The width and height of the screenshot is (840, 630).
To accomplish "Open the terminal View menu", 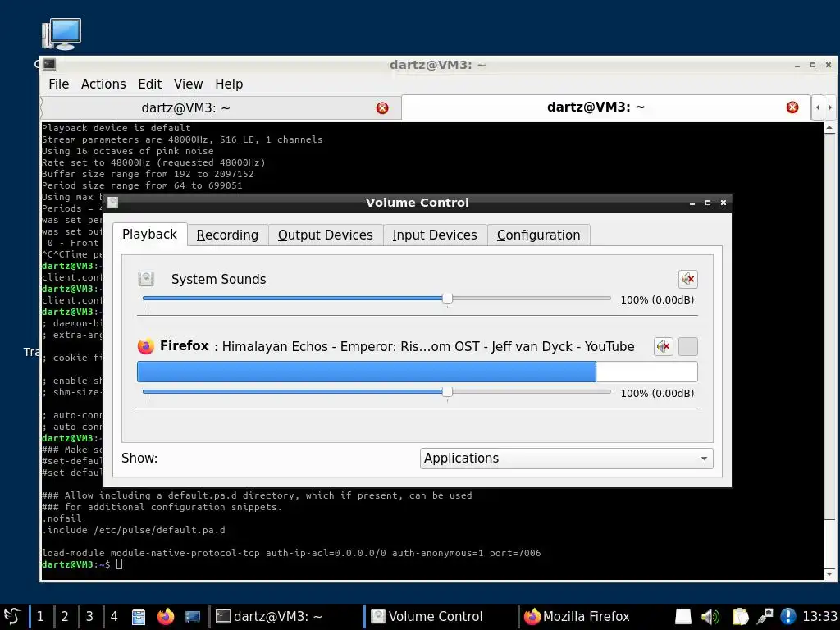I will pyautogui.click(x=188, y=84).
